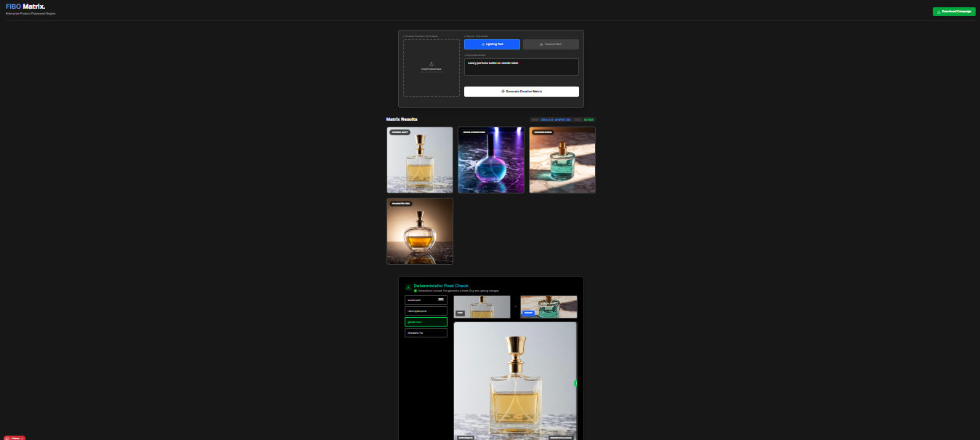This screenshot has width=980, height=440.
Task: Click the download icon on Download Campaign
Action: click(x=939, y=12)
